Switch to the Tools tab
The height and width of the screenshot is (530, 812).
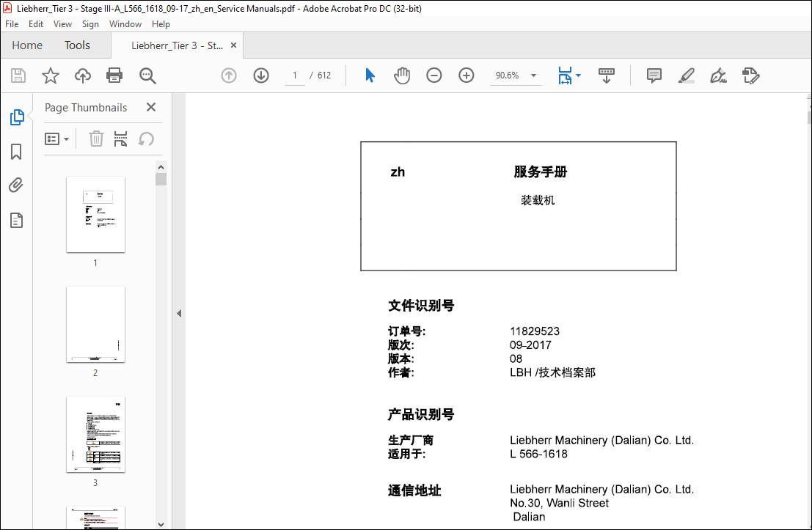(x=77, y=45)
